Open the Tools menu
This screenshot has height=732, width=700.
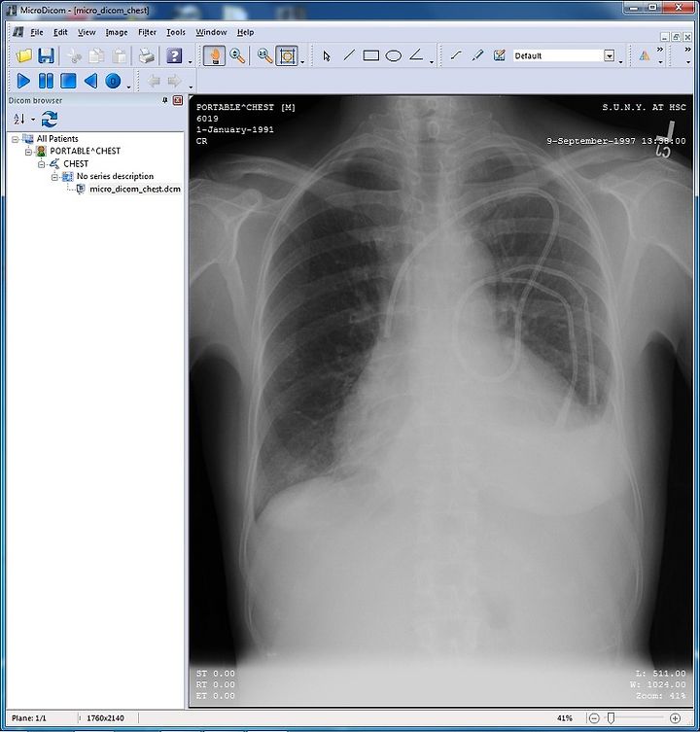(176, 32)
